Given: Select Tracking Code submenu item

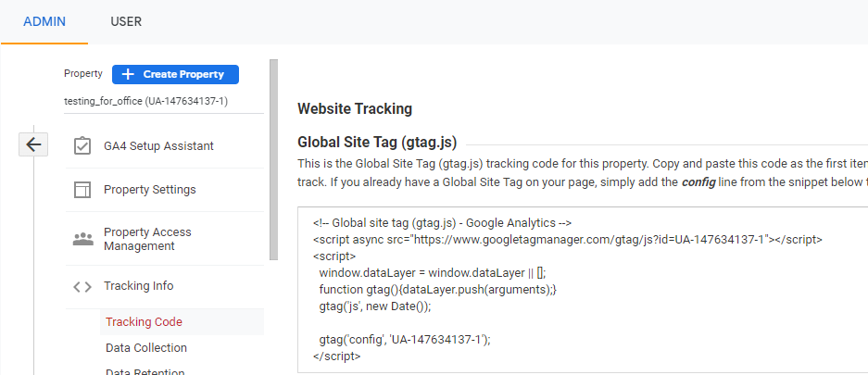Looking at the screenshot, I should click(x=144, y=322).
